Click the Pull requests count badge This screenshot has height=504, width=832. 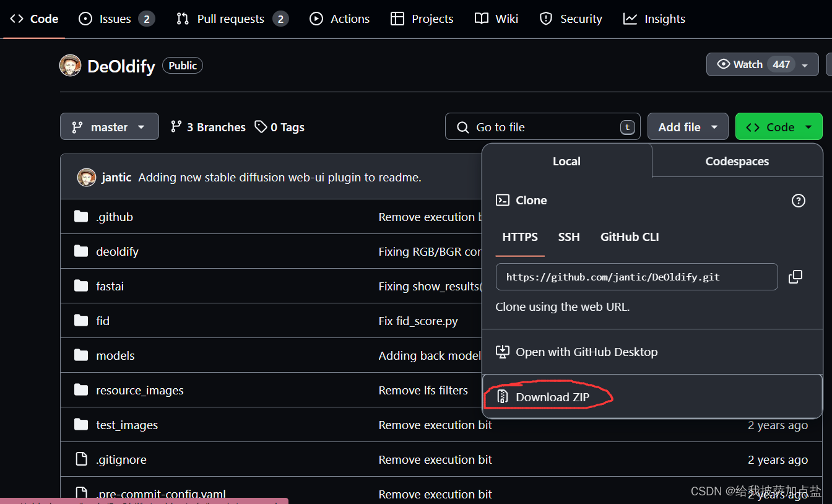click(280, 19)
